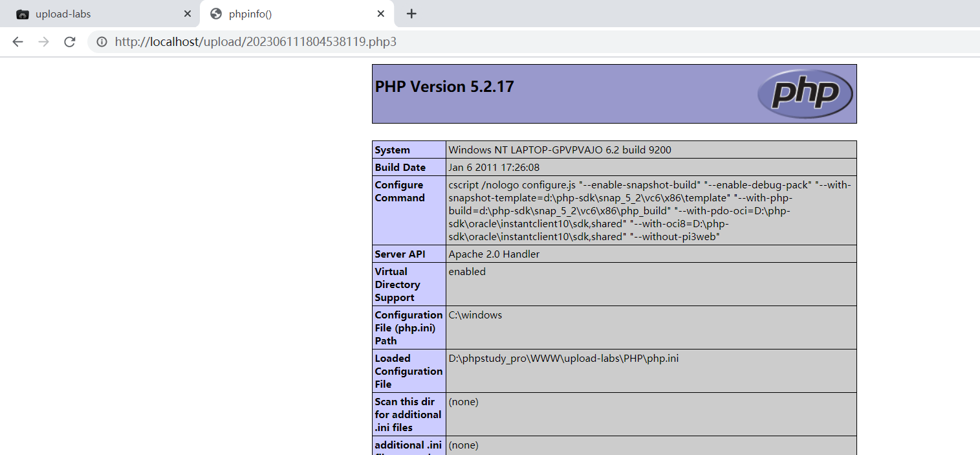Screen dimensions: 980x455
Task: Select the Build Date label
Action: 400,168
